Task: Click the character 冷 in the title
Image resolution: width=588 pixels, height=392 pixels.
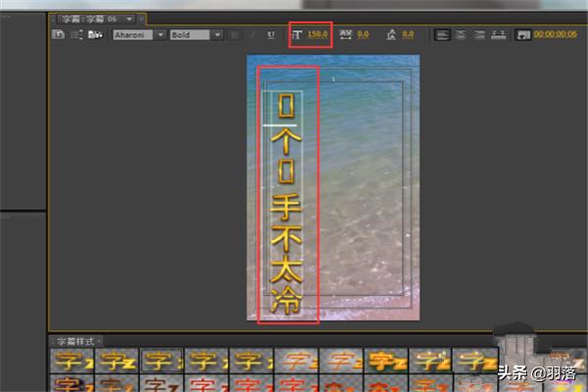Action: click(286, 301)
